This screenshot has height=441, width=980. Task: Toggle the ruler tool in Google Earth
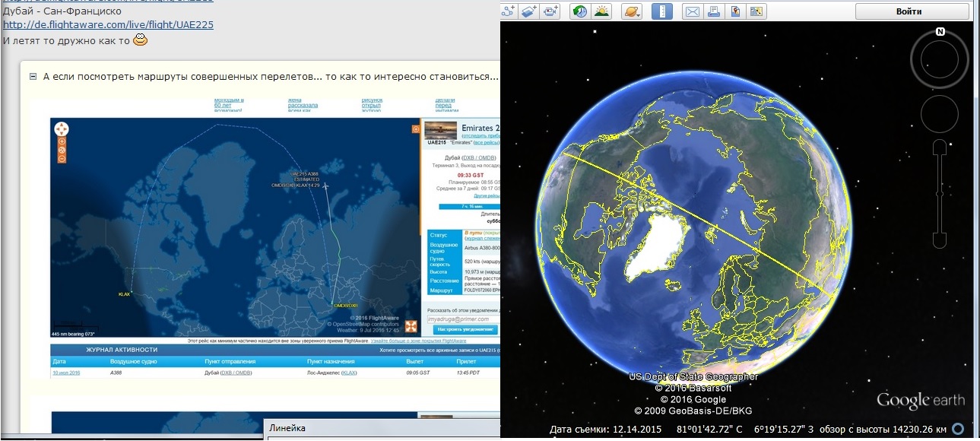pyautogui.click(x=662, y=11)
